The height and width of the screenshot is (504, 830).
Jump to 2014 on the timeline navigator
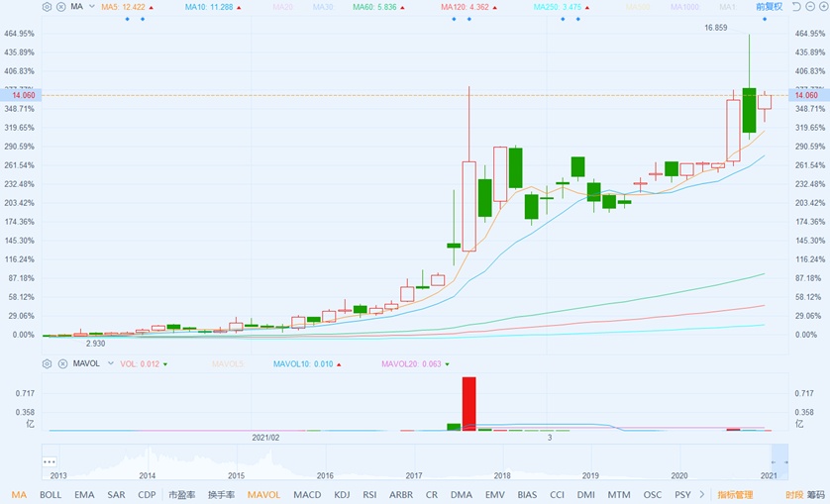[x=148, y=475]
